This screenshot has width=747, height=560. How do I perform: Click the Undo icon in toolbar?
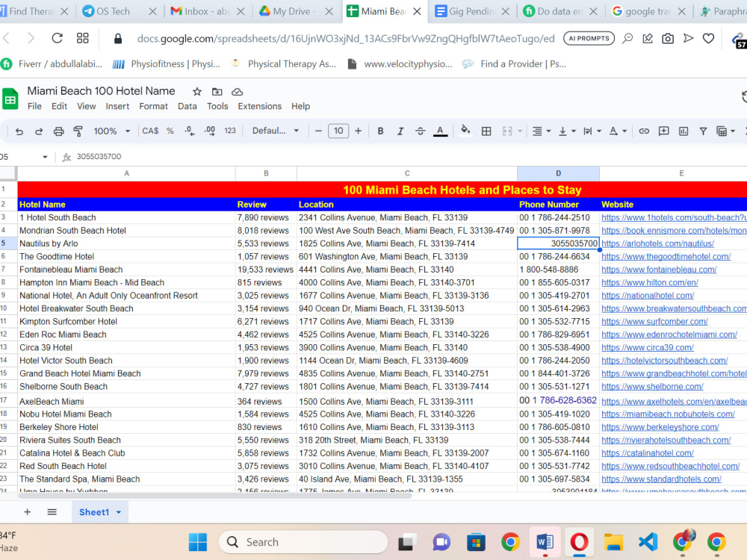pos(19,131)
